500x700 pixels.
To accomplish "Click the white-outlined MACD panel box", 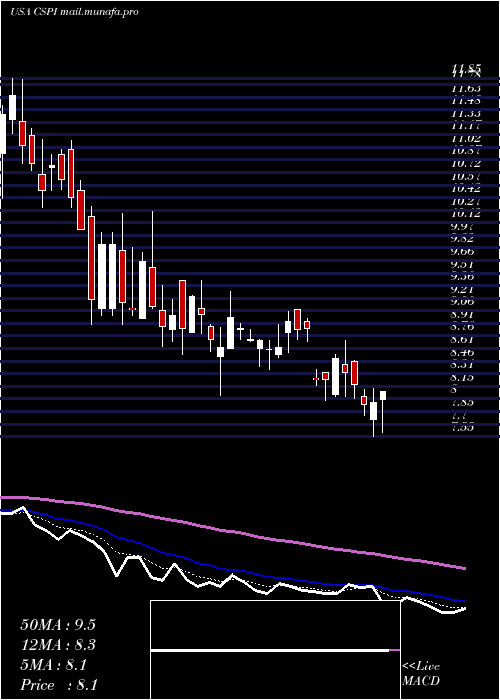I will coord(275,650).
